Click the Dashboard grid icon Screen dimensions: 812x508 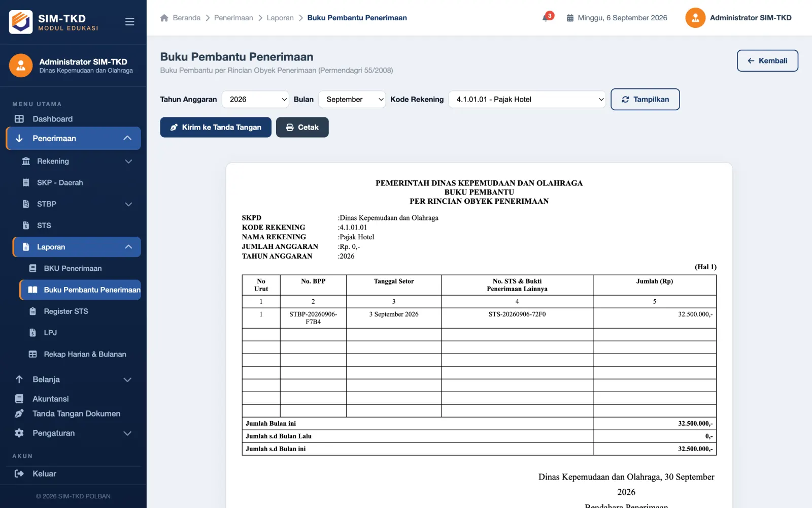(19, 119)
